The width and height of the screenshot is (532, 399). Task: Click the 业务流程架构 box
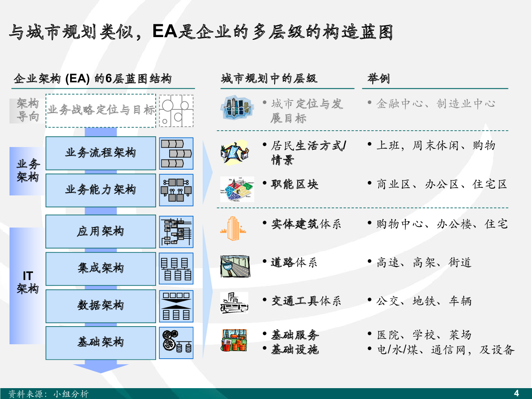point(100,153)
